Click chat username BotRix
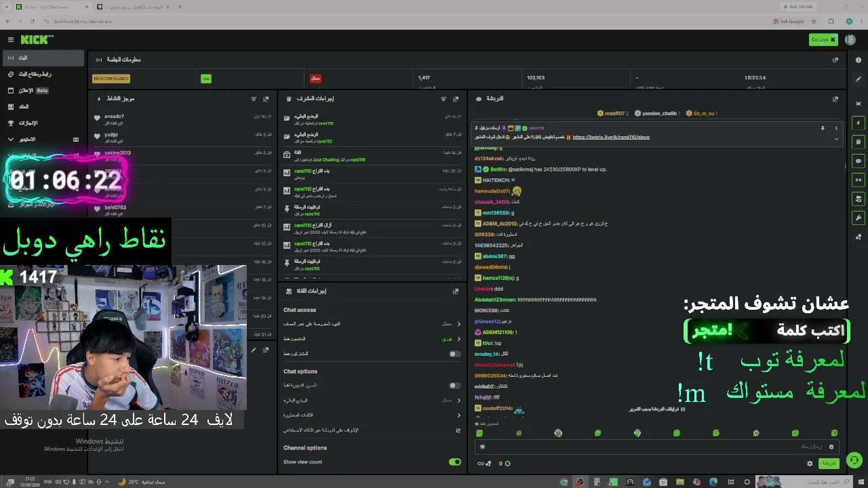This screenshot has width=868, height=488. pos(498,169)
